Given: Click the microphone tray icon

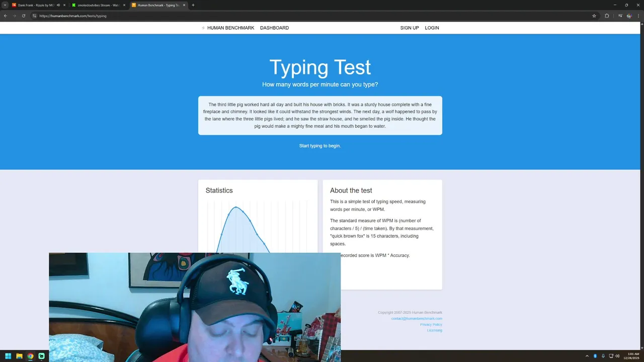Looking at the screenshot, I should 603,356.
